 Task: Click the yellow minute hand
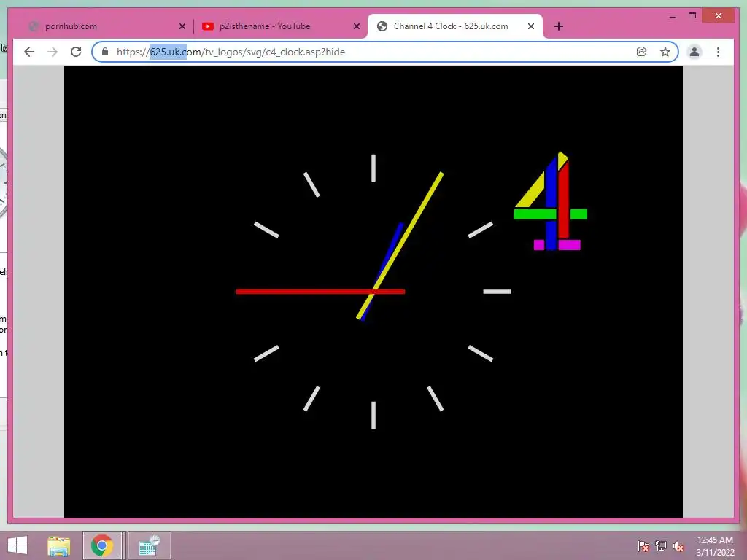pos(400,245)
